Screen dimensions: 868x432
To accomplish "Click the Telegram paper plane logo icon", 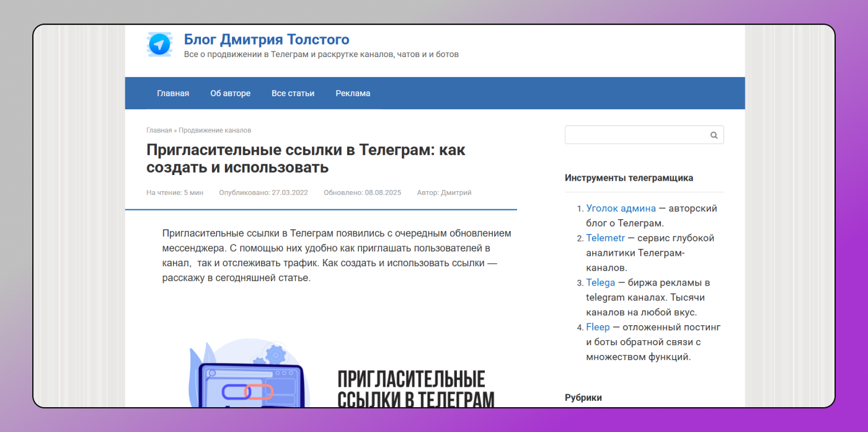I will click(x=159, y=45).
